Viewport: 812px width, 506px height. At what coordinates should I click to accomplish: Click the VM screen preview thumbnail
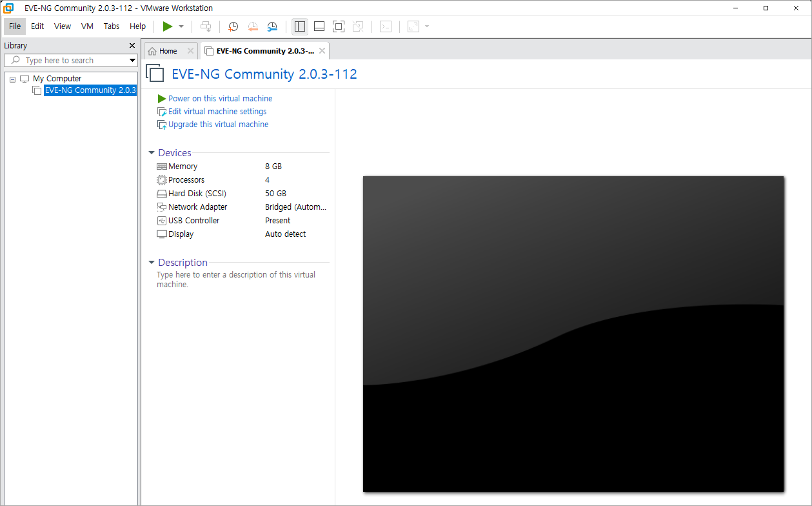(x=573, y=334)
